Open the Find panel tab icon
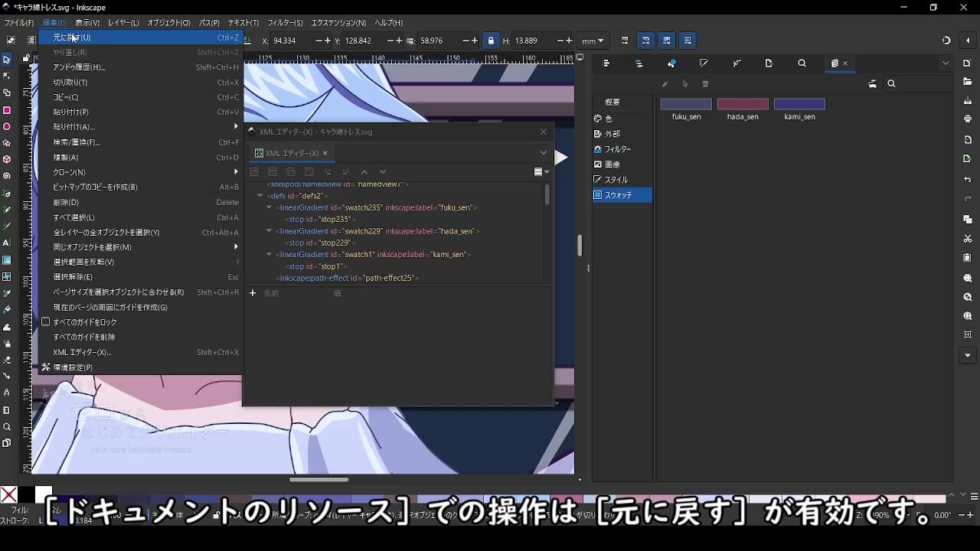Screen dimensions: 980x551 pos(802,64)
